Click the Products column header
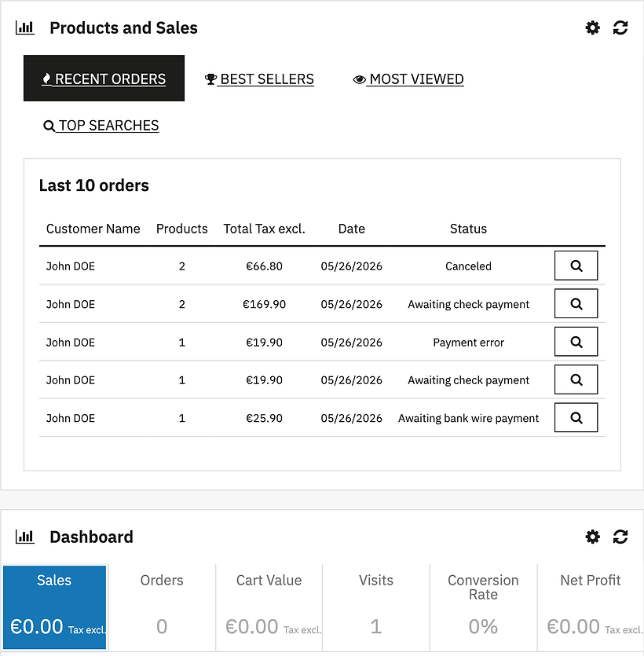 (x=182, y=229)
